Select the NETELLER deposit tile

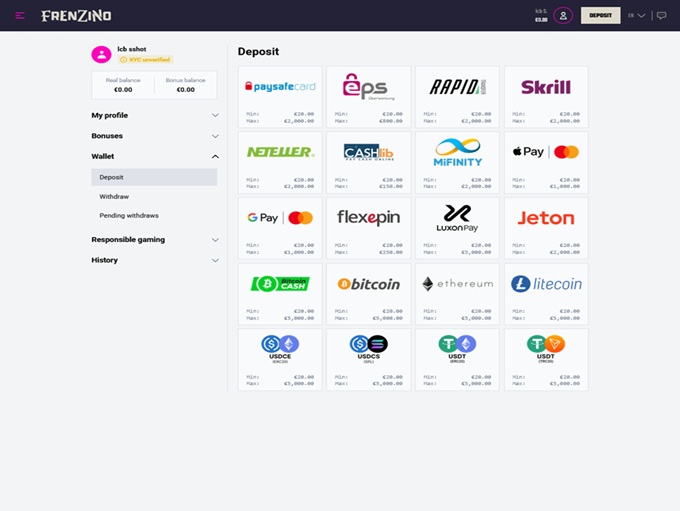(x=281, y=153)
